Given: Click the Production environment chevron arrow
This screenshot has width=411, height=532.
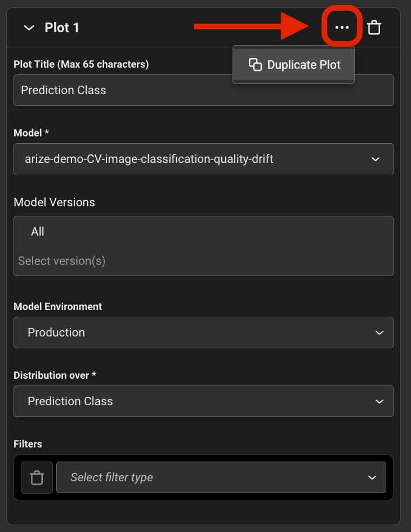Looking at the screenshot, I should coord(379,333).
